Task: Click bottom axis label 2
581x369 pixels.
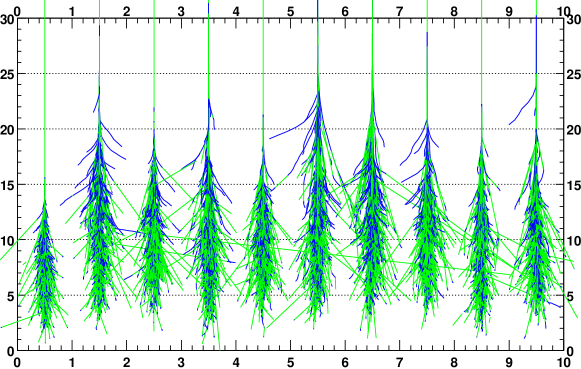Action: click(126, 362)
